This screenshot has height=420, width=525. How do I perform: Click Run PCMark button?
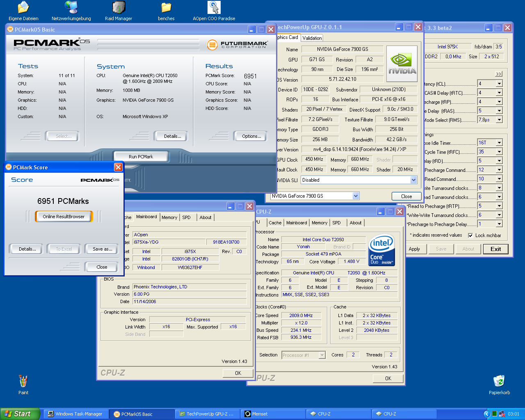pos(141,157)
